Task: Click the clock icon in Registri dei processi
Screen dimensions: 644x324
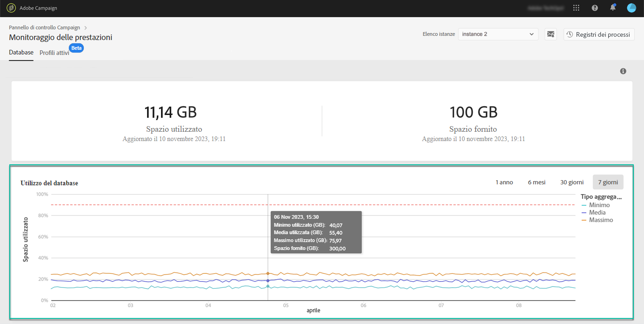Action: tap(570, 34)
